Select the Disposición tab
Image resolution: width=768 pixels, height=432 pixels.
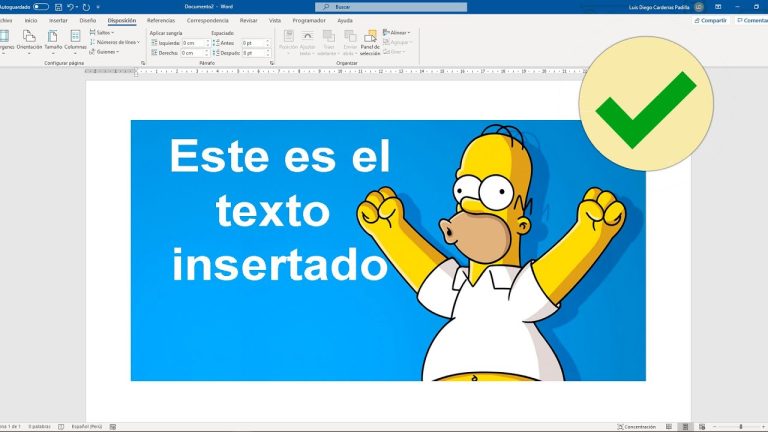(x=122, y=21)
